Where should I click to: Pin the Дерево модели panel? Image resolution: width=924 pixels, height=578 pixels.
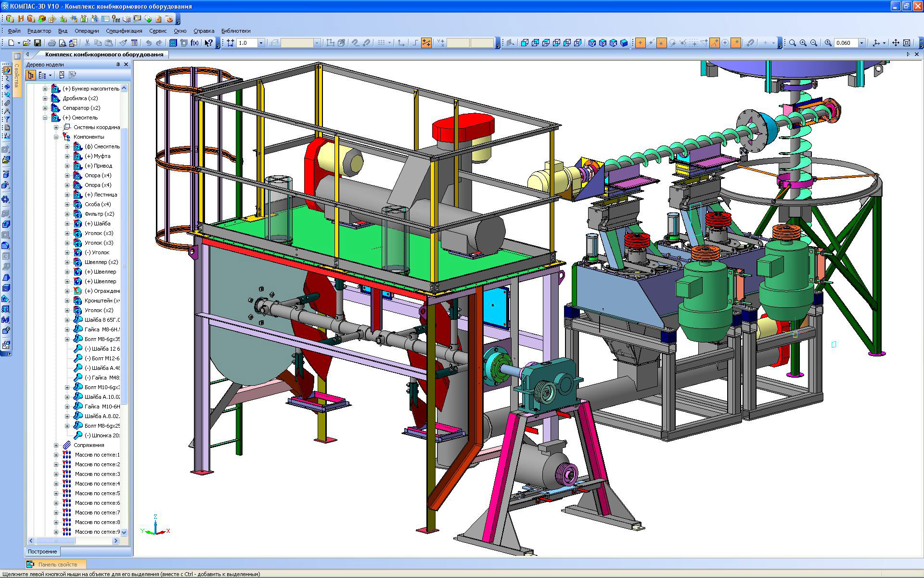pos(118,65)
